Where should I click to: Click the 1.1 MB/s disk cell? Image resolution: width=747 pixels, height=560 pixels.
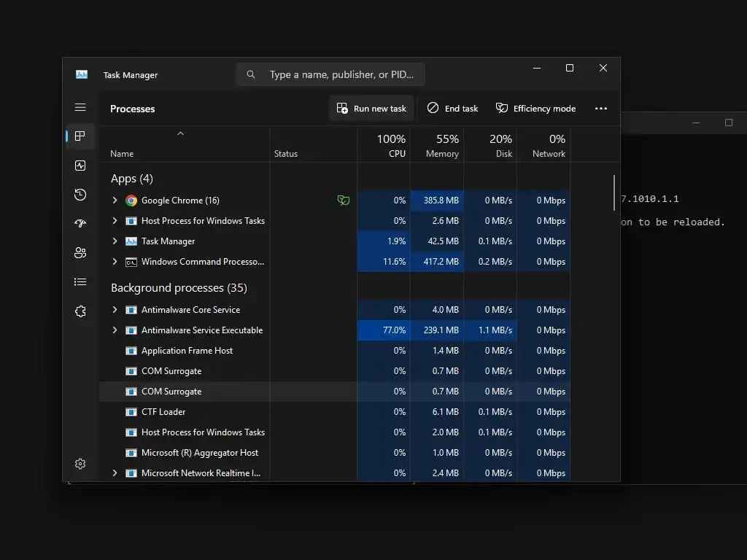click(x=490, y=330)
